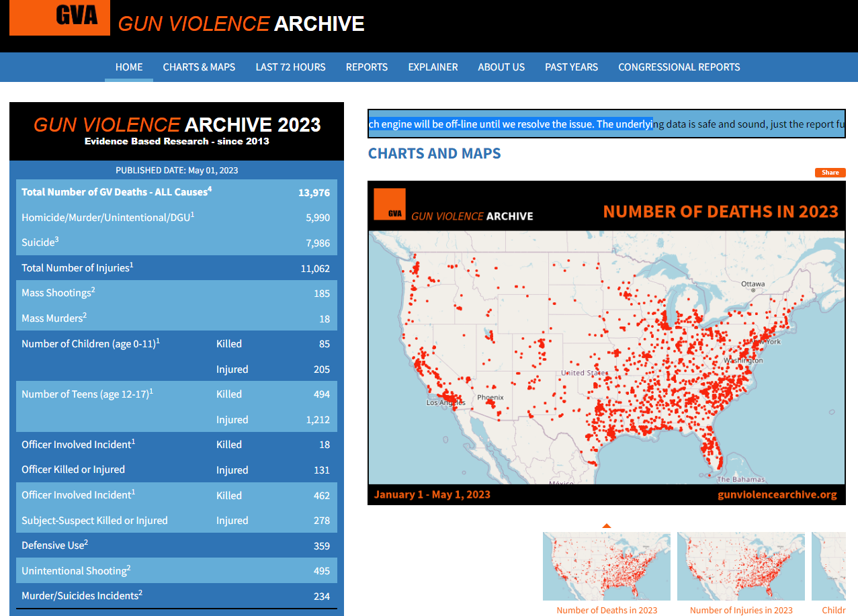Click Total Number of GV Deaths row label
Viewport: 858px width, 616px height.
pyautogui.click(x=116, y=191)
